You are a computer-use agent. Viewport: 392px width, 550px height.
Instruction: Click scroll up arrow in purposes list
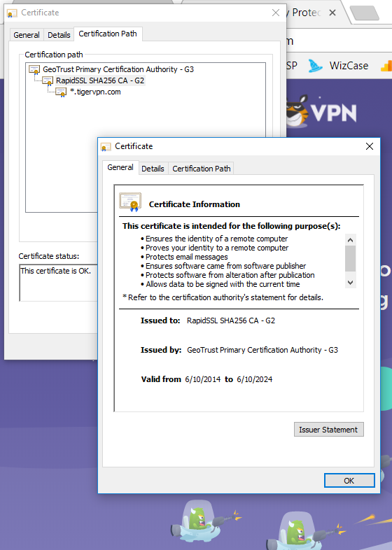(350, 240)
